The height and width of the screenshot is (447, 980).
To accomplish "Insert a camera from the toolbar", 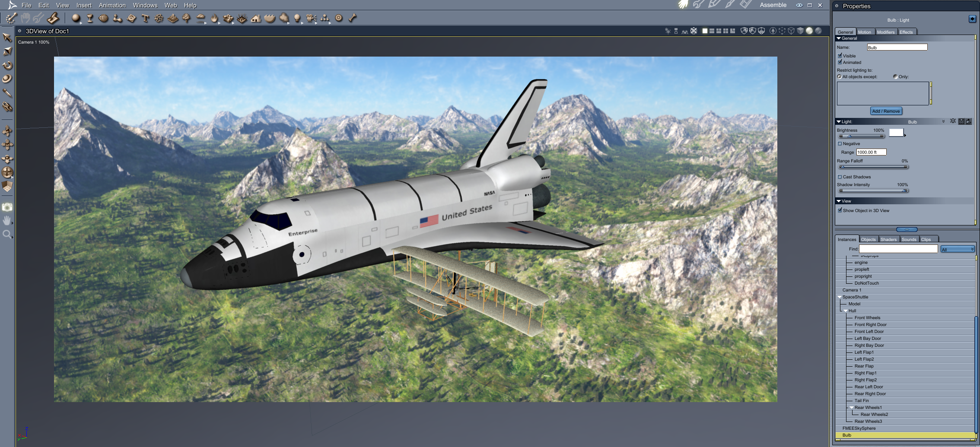I will (x=311, y=18).
